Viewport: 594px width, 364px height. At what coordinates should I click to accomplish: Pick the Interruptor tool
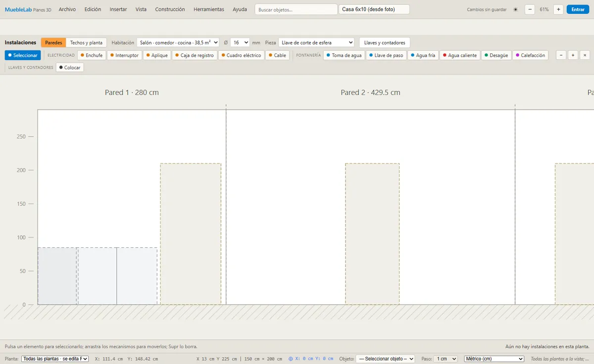(x=124, y=55)
